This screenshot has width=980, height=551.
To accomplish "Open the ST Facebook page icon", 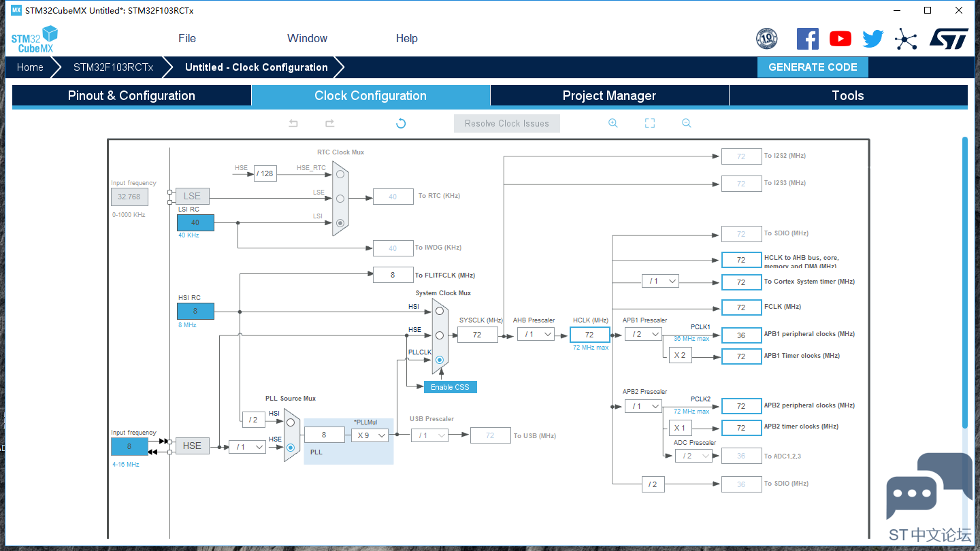I will coord(808,39).
